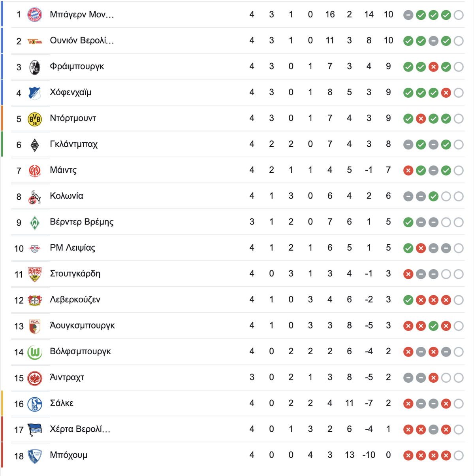Image resolution: width=474 pixels, height=476 pixels.
Task: Click the empty upcoming-match circle for Bochum
Action: coord(459,455)
